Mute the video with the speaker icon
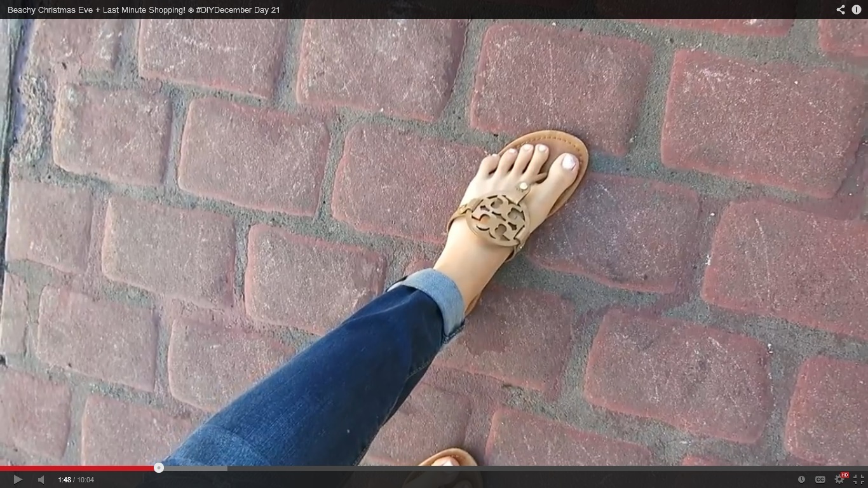 point(41,480)
